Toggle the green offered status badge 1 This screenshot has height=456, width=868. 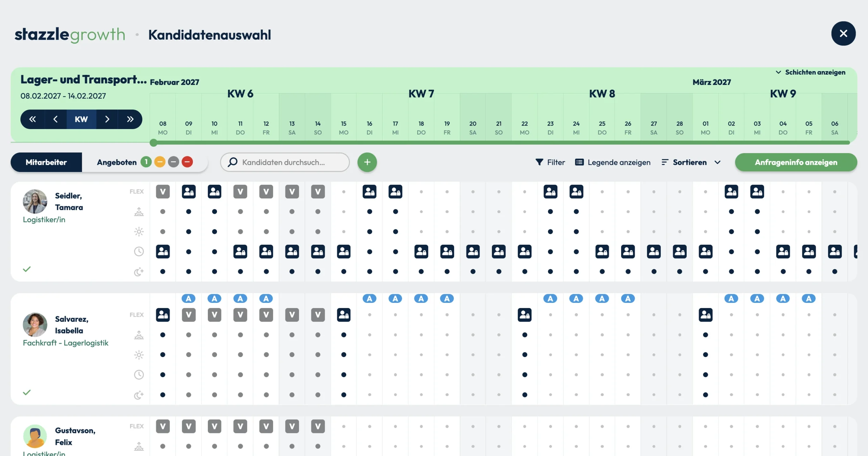pos(146,162)
